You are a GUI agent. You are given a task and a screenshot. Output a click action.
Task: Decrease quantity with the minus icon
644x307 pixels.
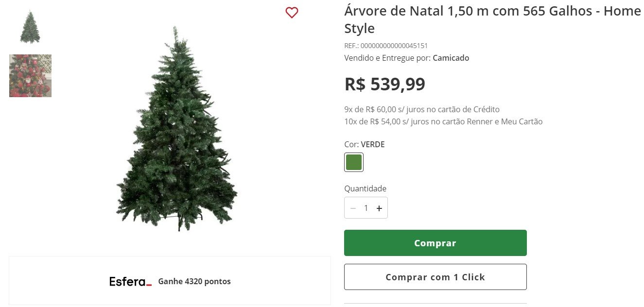(353, 208)
